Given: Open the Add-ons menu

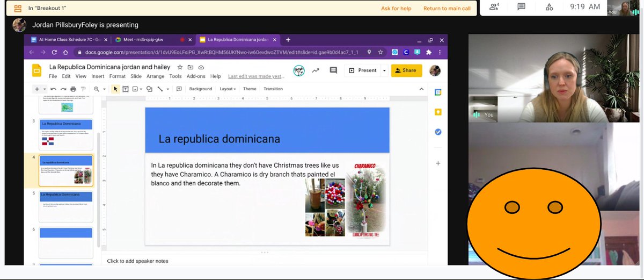Looking at the screenshot, I should pyautogui.click(x=196, y=76).
